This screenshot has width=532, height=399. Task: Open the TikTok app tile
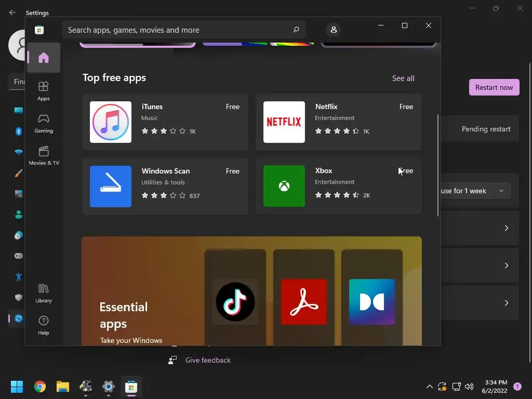[235, 302]
